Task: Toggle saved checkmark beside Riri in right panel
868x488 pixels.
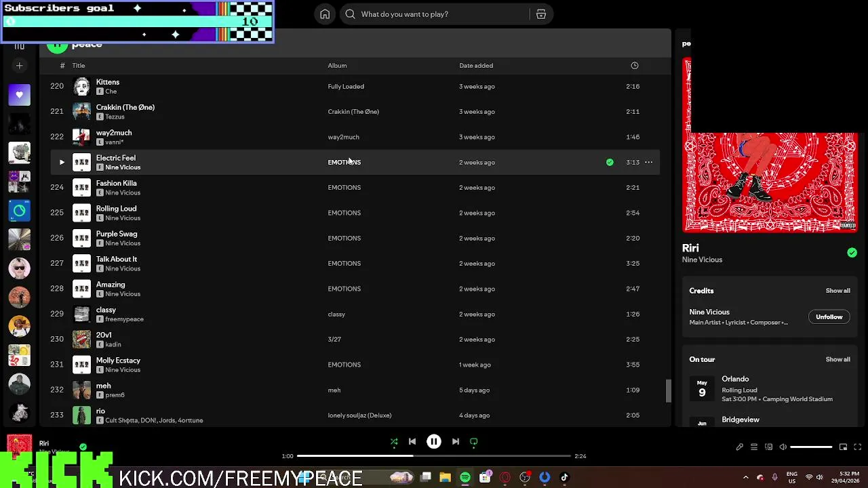Action: pos(852,253)
